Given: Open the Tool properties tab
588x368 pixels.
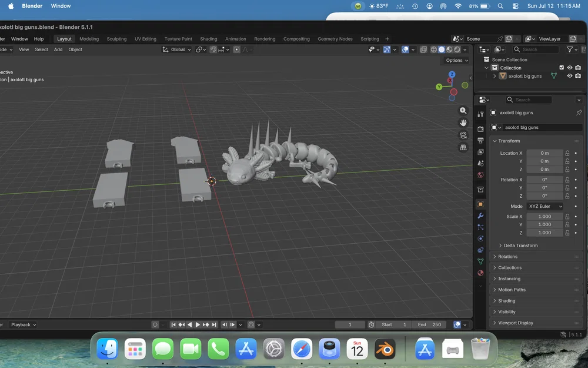Looking at the screenshot, I should 480,114.
